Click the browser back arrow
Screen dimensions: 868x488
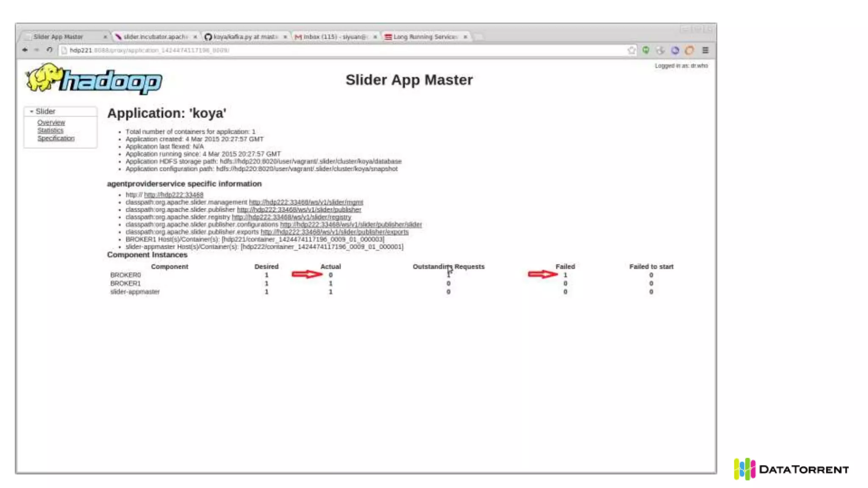click(25, 50)
